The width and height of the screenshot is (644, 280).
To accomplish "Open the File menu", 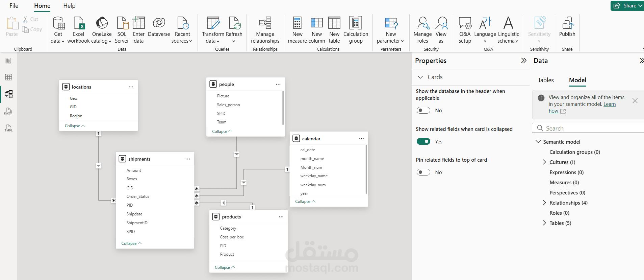I will tap(14, 6).
